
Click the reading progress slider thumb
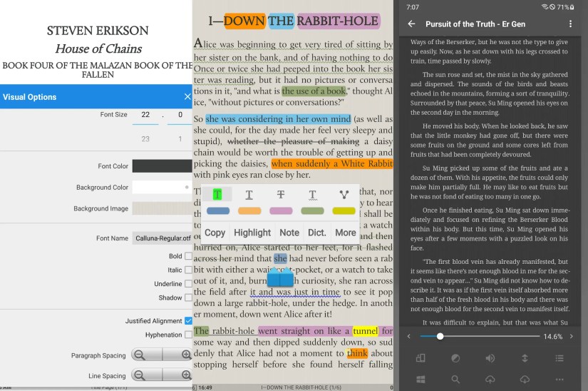440,337
